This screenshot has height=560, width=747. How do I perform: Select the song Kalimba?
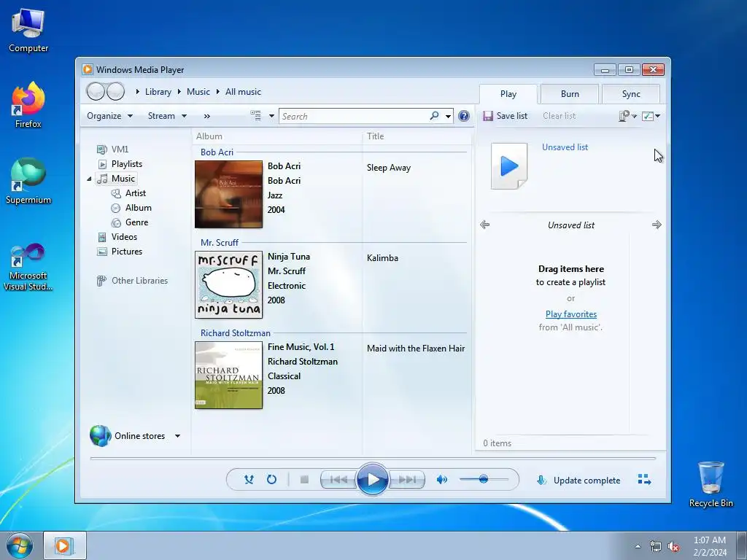point(382,258)
